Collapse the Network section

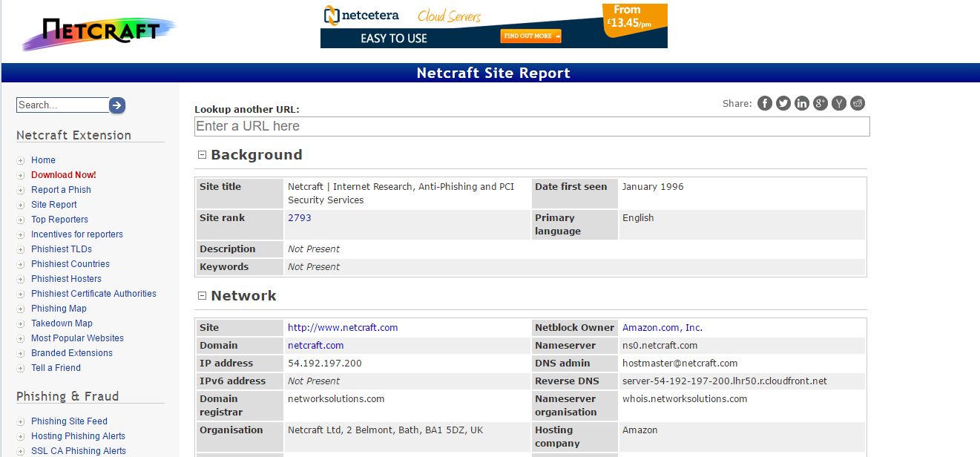click(x=202, y=296)
